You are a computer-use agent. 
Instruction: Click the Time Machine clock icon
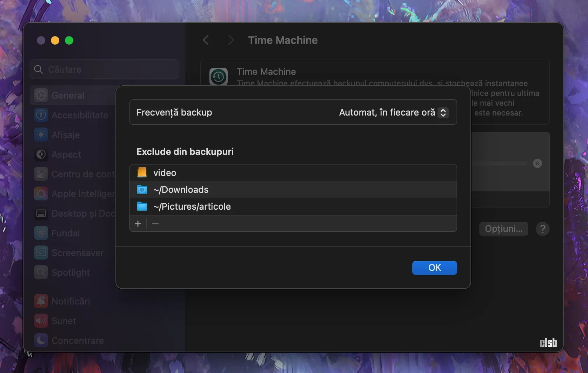(x=219, y=77)
